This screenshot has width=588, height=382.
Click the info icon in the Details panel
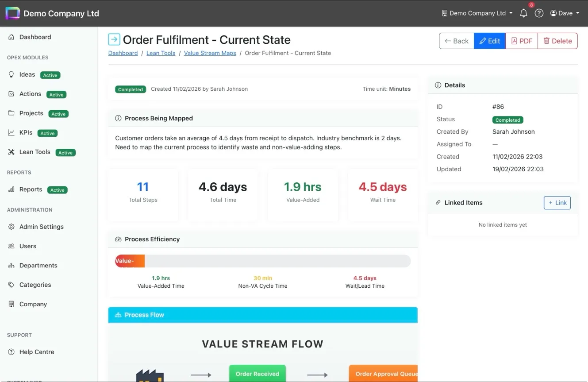[438, 85]
